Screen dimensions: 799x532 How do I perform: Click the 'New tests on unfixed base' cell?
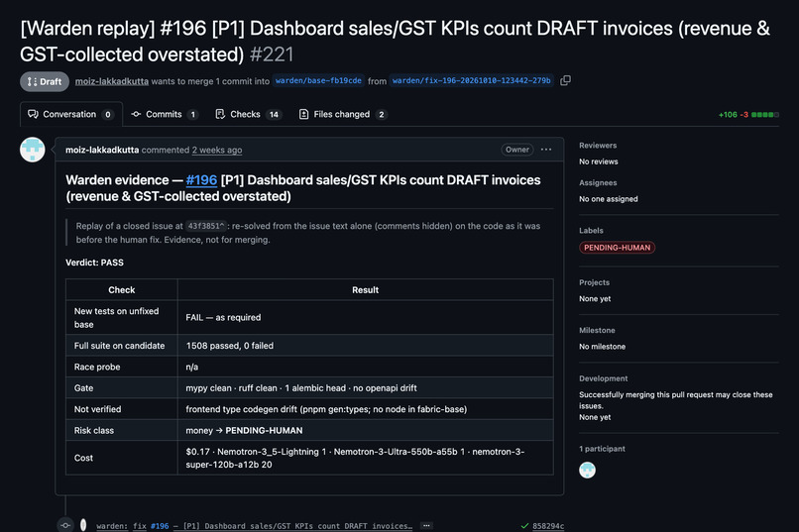click(x=122, y=317)
